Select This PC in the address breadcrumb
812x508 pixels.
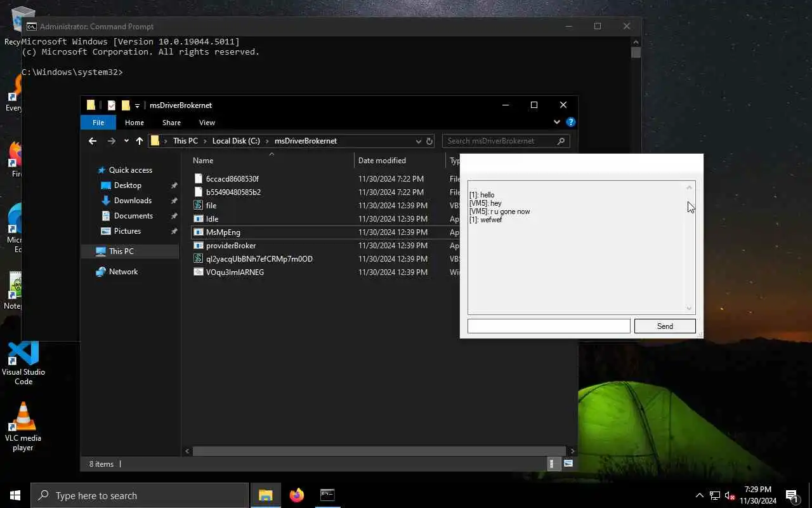click(x=185, y=141)
